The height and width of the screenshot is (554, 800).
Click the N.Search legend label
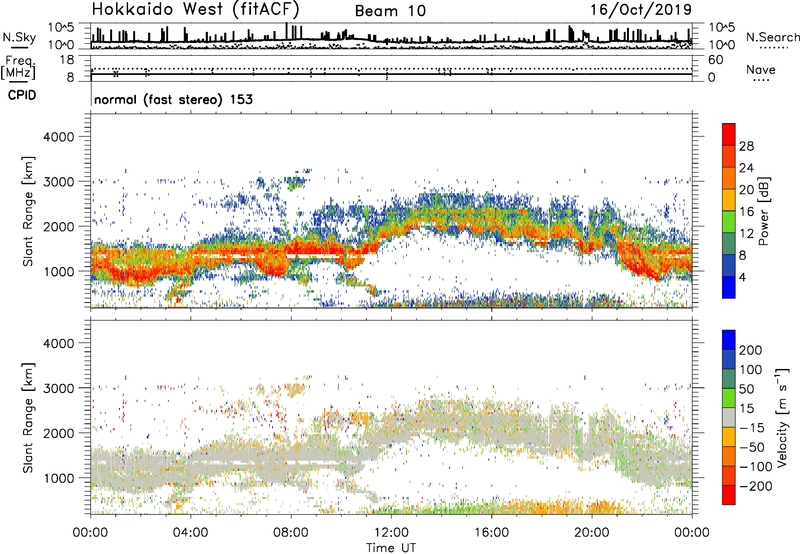point(773,37)
